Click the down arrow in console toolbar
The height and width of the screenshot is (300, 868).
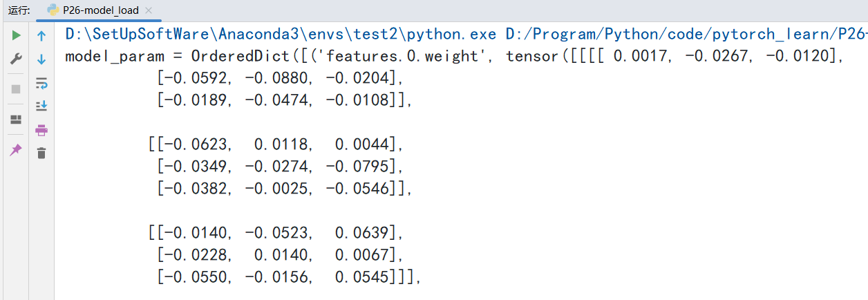click(41, 59)
